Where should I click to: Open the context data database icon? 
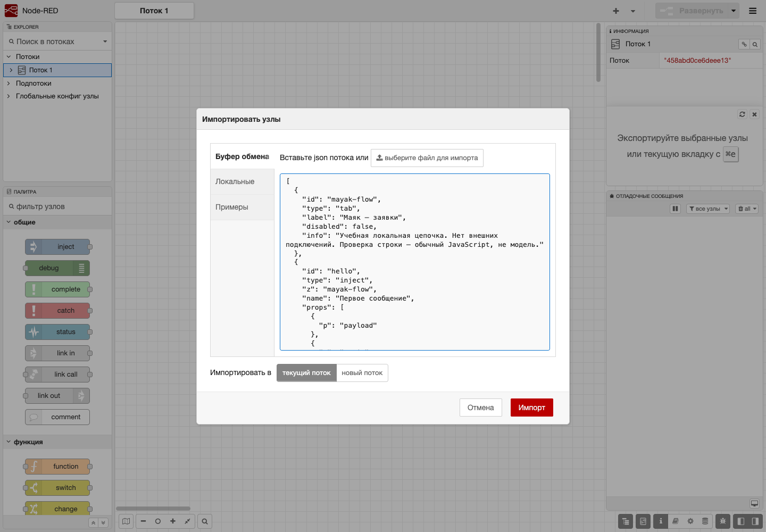pyautogui.click(x=705, y=521)
